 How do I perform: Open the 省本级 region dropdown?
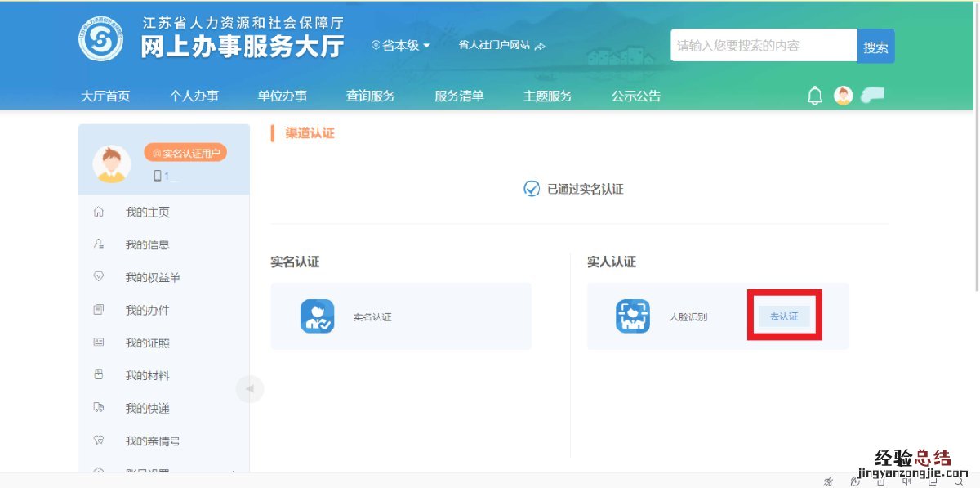click(400, 46)
